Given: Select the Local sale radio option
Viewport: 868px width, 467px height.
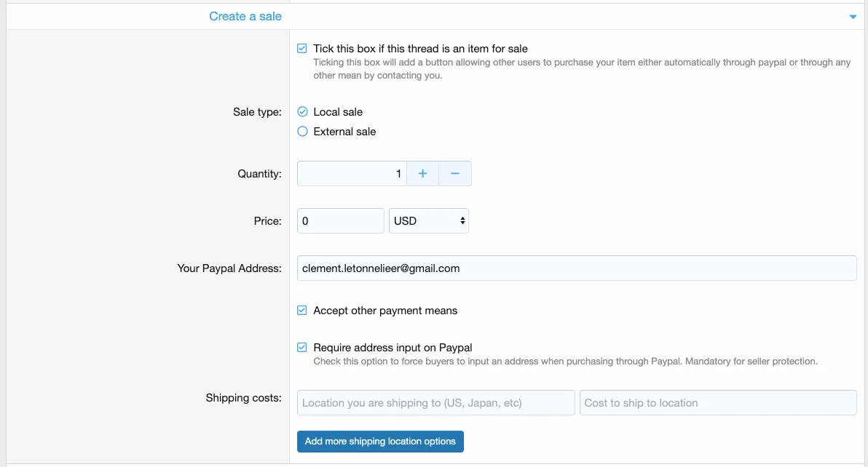Looking at the screenshot, I should pos(303,112).
